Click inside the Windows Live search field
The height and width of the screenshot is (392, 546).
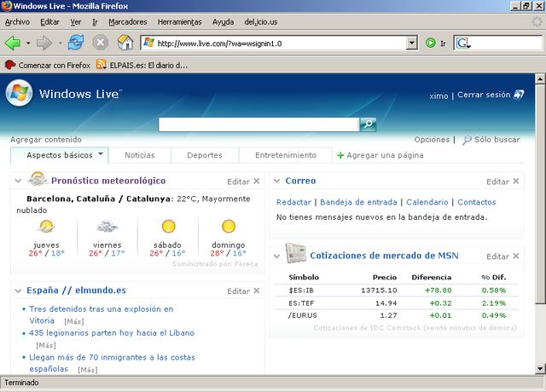pyautogui.click(x=258, y=124)
